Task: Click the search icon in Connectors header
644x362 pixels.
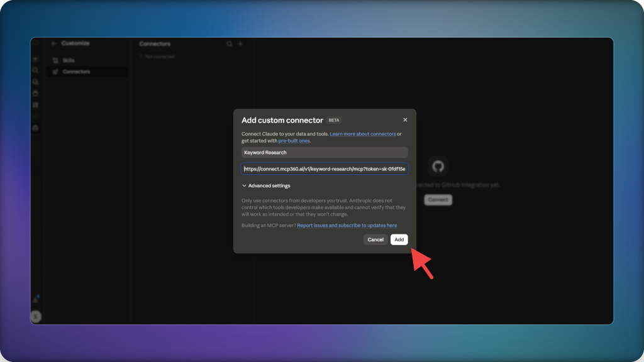Action: pyautogui.click(x=229, y=44)
